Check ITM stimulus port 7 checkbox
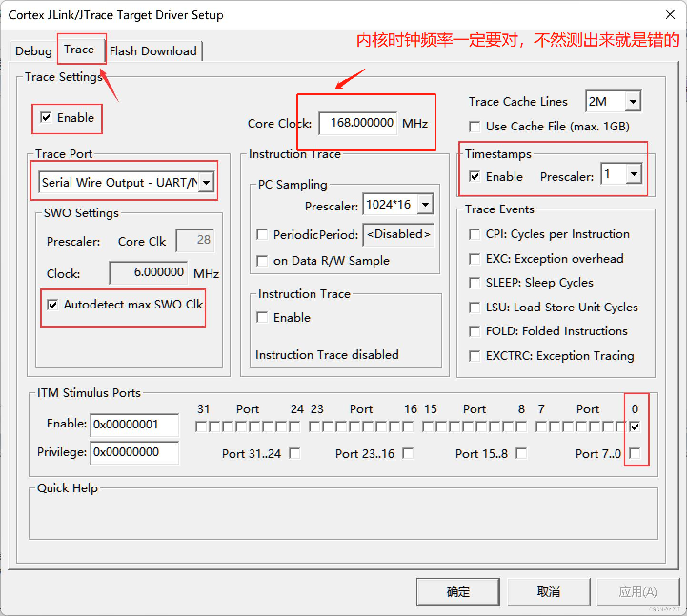 (x=541, y=427)
